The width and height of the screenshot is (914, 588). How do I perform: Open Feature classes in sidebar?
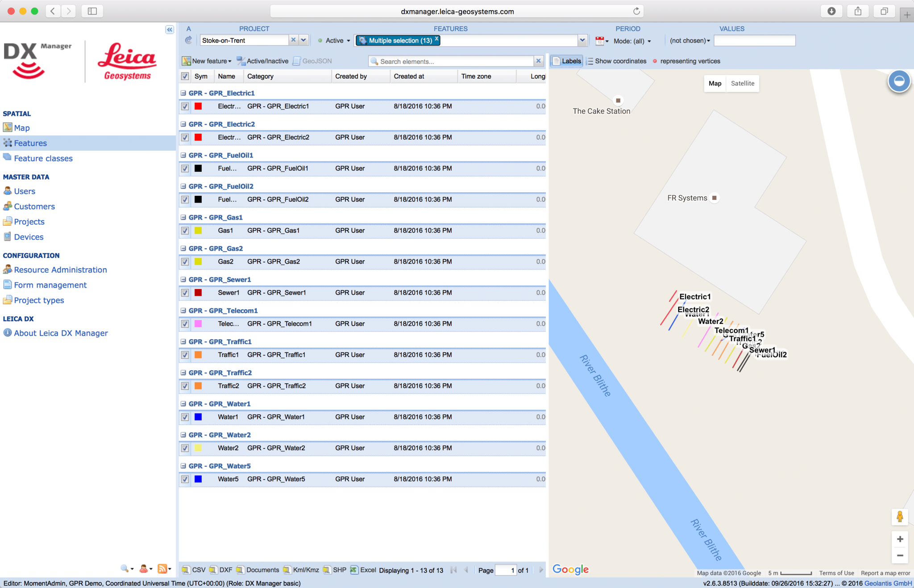pyautogui.click(x=43, y=158)
